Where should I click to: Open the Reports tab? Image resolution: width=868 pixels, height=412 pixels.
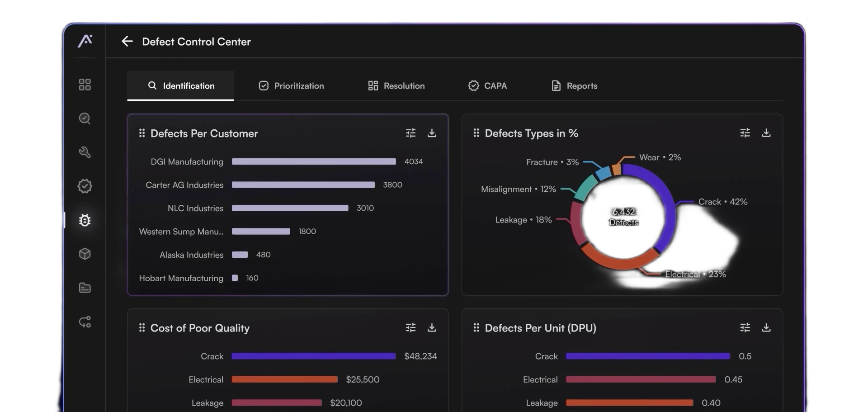click(574, 86)
